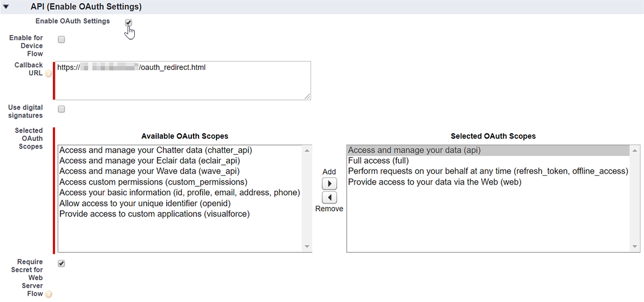This screenshot has height=302, width=644.
Task: Collapse the API (Enable OAuth Settings) section
Action: (6, 7)
